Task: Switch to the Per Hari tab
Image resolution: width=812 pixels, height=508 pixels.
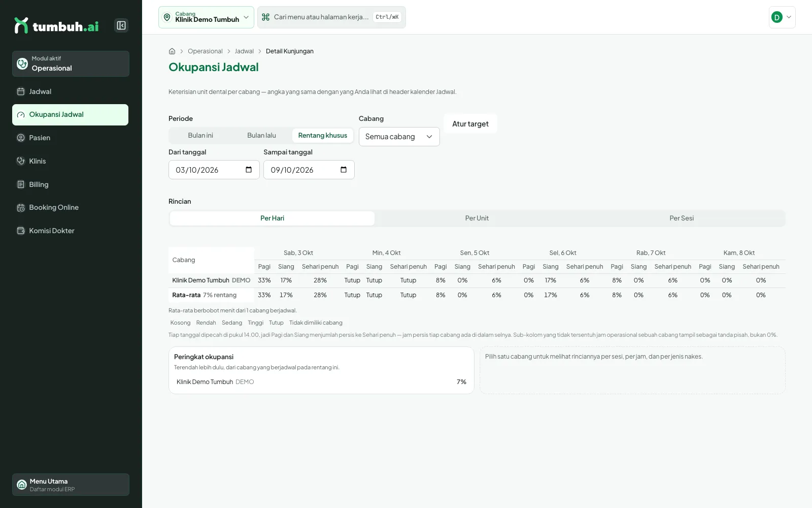Action: tap(272, 218)
